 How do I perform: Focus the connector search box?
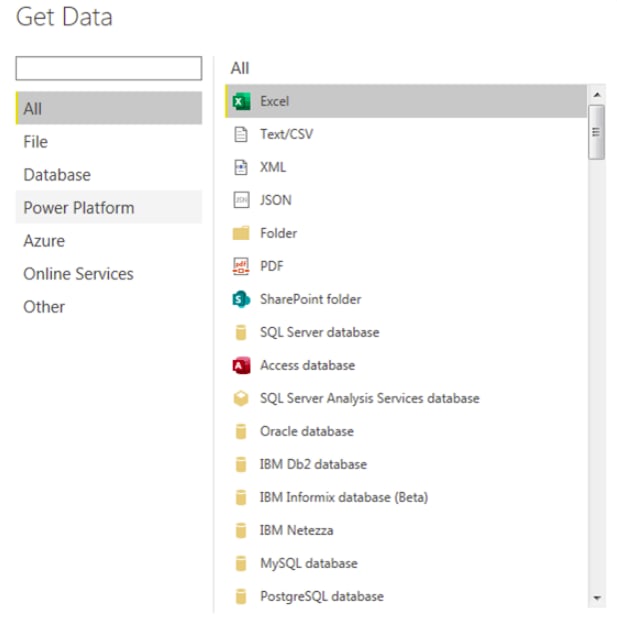pyautogui.click(x=109, y=68)
